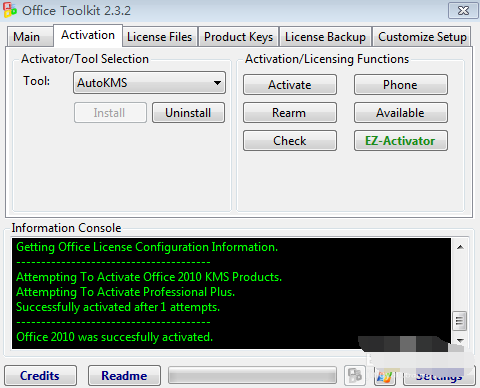
Task: Click the console scrollbar down arrow
Action: click(x=460, y=341)
